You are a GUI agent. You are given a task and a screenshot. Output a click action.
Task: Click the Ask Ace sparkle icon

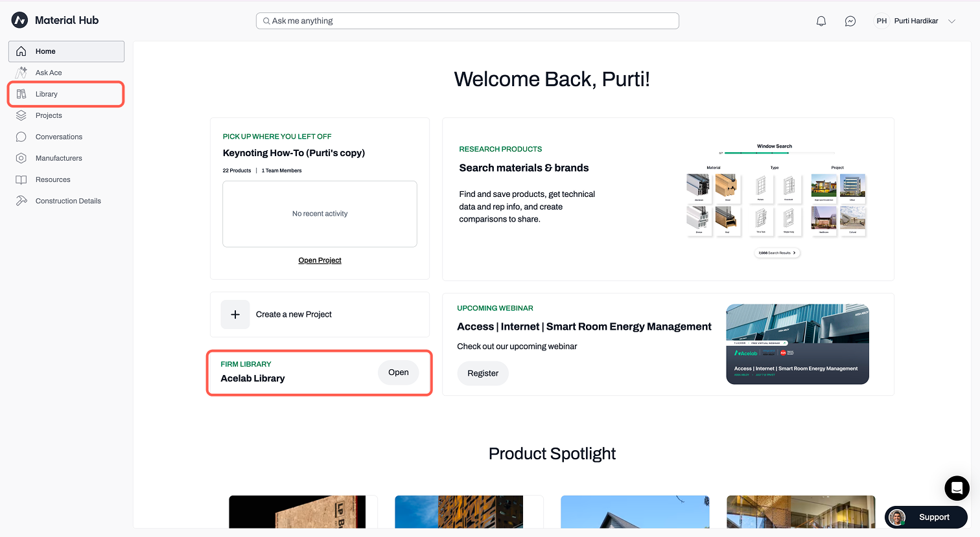(21, 73)
